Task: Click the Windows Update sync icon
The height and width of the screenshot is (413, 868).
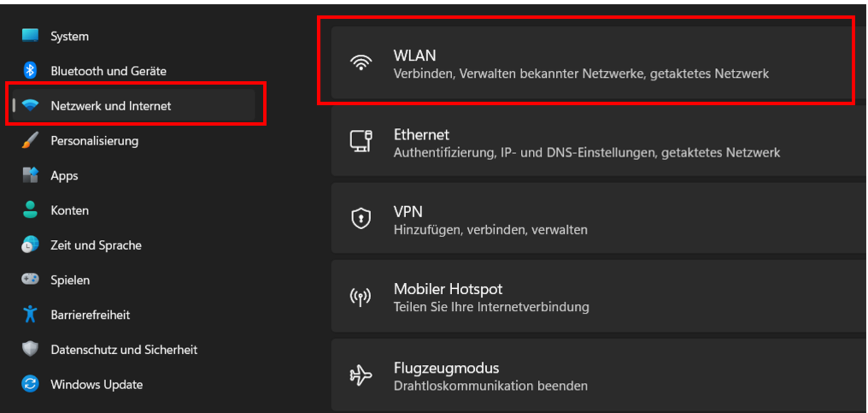Action: coord(30,384)
